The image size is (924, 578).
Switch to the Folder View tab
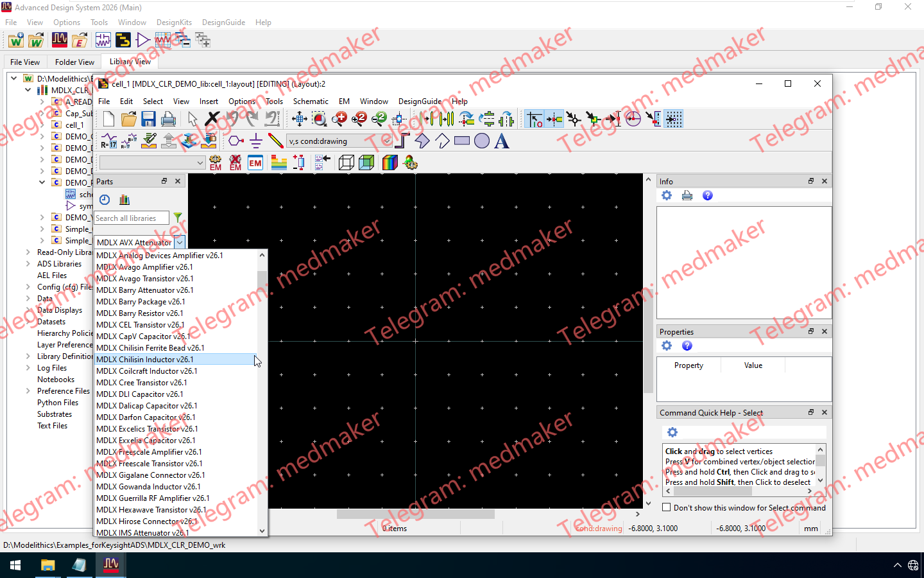click(x=74, y=62)
